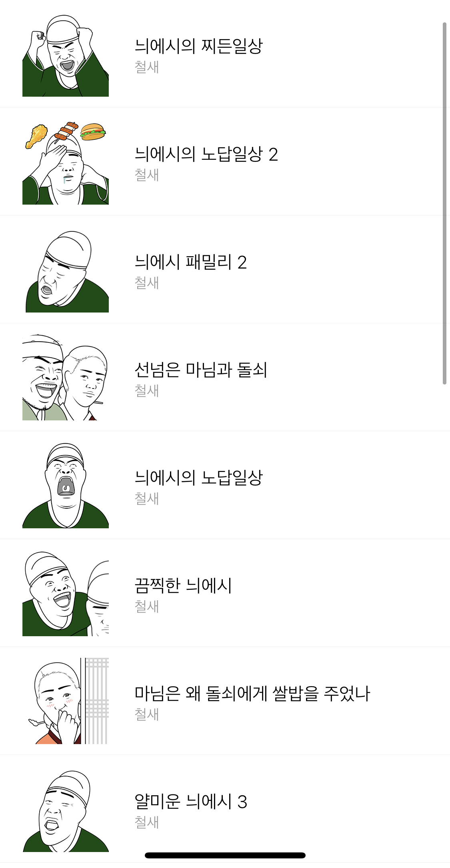Select the 늬에시의 노답일상 2 title
450x868 pixels.
pos(206,154)
